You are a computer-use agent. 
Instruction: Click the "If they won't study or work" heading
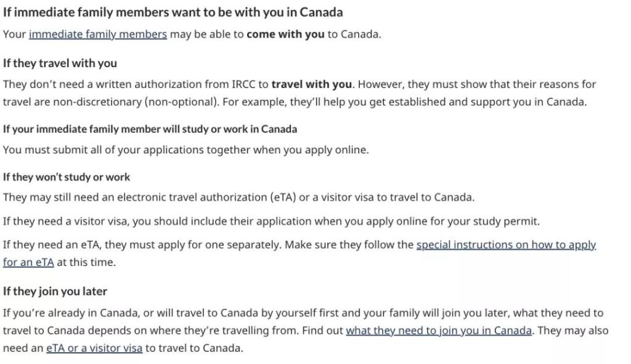(67, 177)
